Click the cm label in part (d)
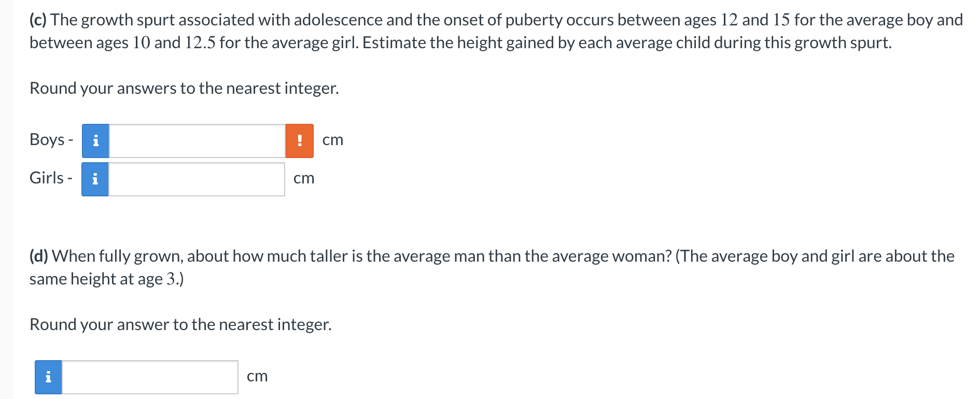 (257, 377)
